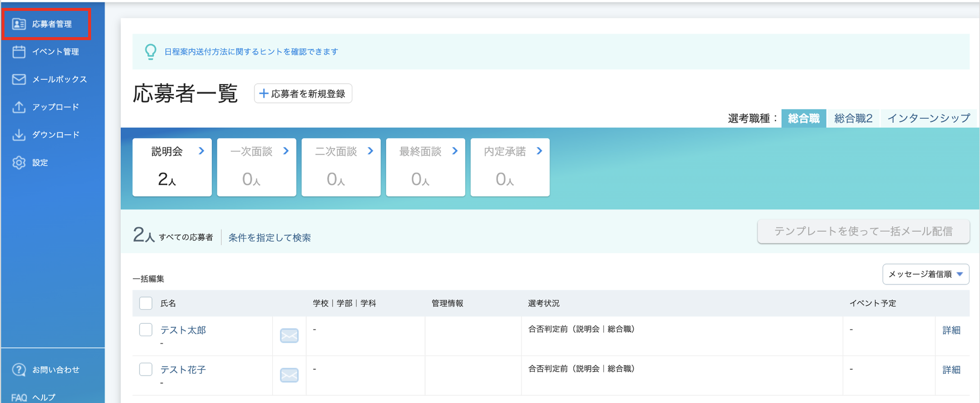Open the 説明会 stage card
980x403 pixels.
[172, 167]
